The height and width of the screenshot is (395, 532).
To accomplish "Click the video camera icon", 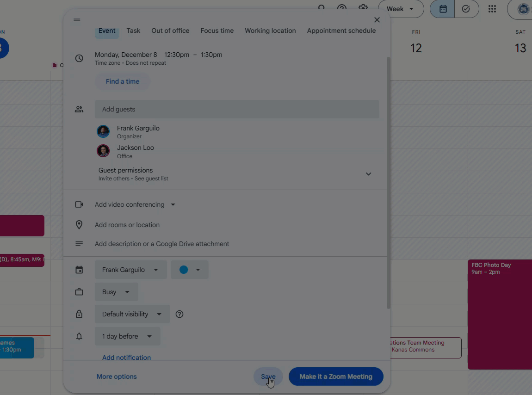I will tap(79, 204).
